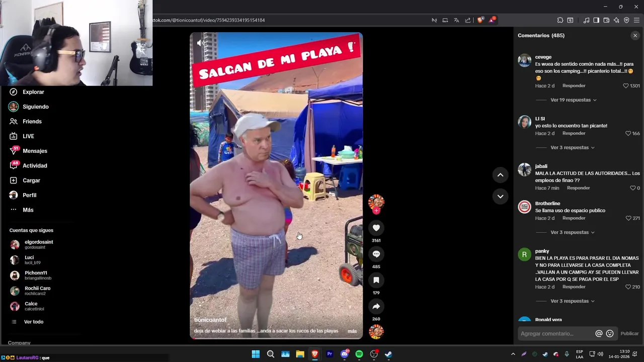Like panky's comment with 210 likes
This screenshot has height=362, width=644.
point(628,287)
